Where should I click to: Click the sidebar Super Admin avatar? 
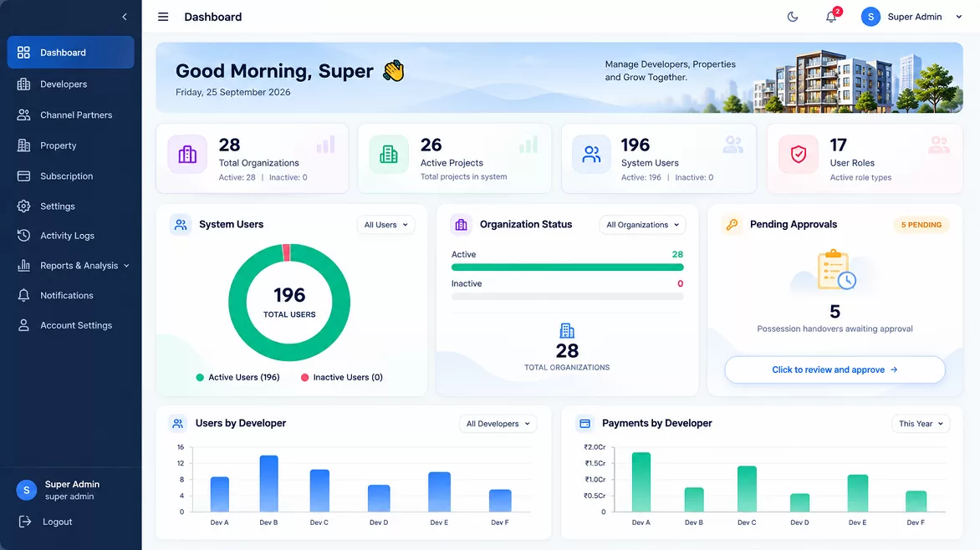[26, 491]
